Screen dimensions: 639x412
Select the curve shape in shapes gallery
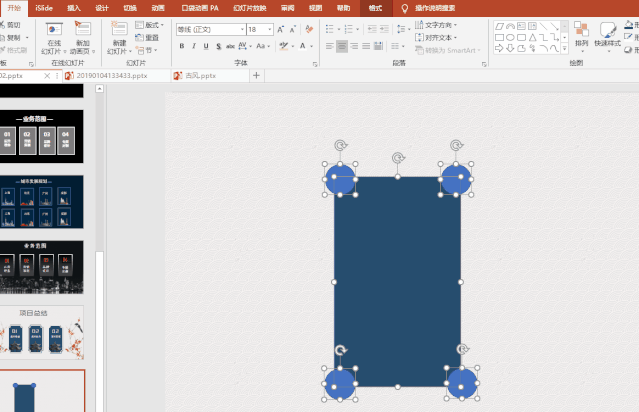pyautogui.click(x=554, y=48)
